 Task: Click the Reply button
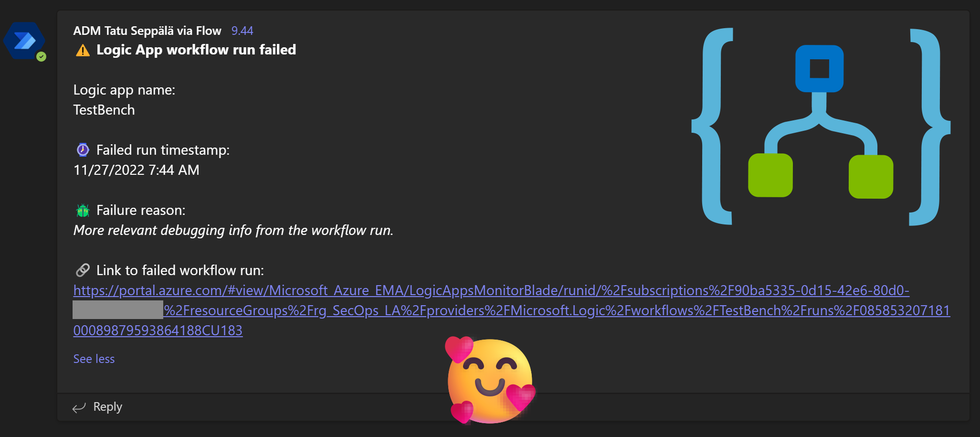tap(107, 407)
